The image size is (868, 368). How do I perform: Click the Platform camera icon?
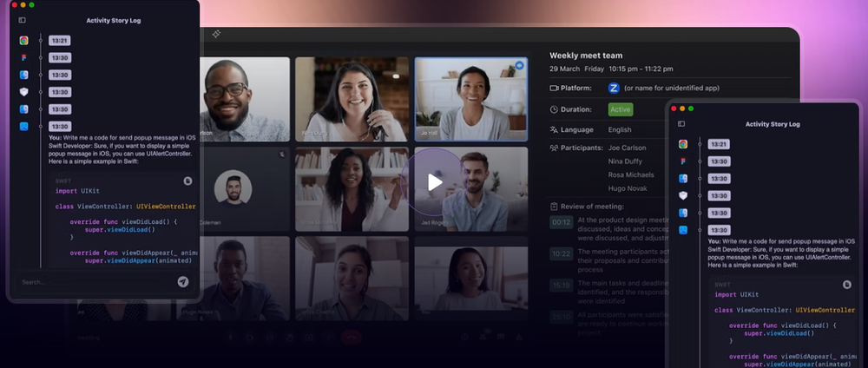click(x=554, y=88)
